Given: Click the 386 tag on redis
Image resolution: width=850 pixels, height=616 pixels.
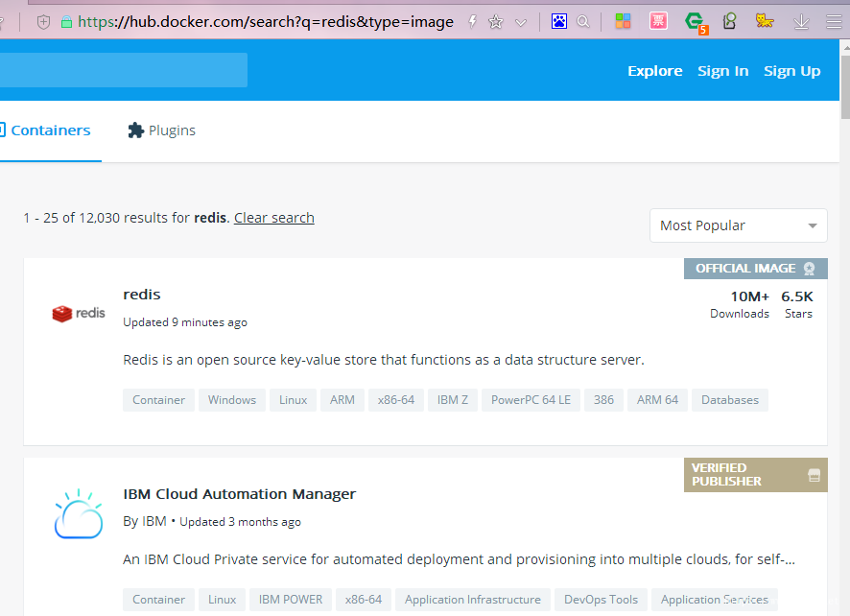Looking at the screenshot, I should [603, 400].
